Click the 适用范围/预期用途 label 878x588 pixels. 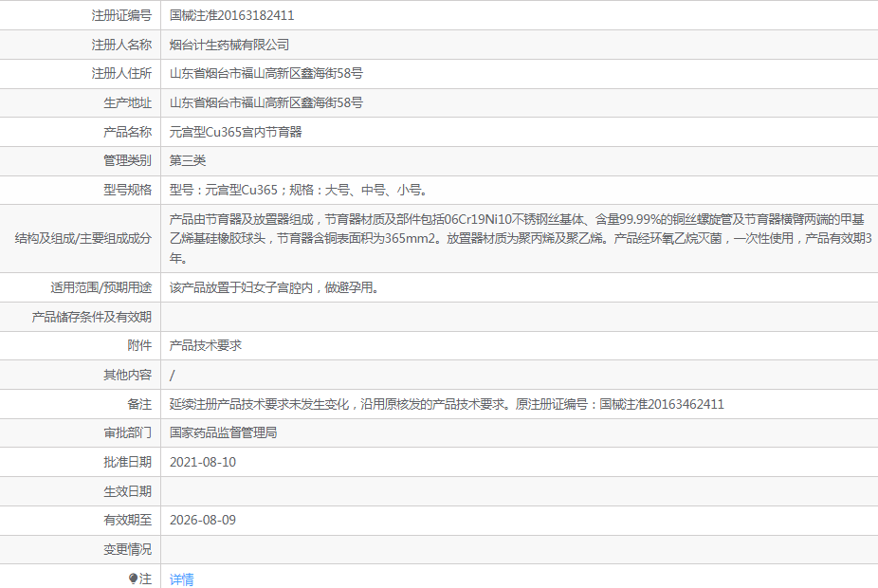point(101,288)
